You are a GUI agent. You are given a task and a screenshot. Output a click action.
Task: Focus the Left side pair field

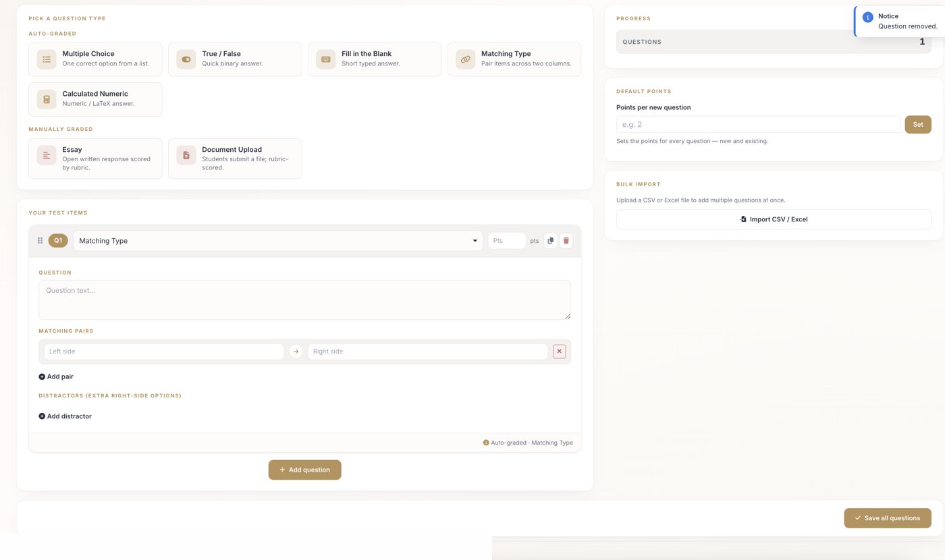[164, 352]
